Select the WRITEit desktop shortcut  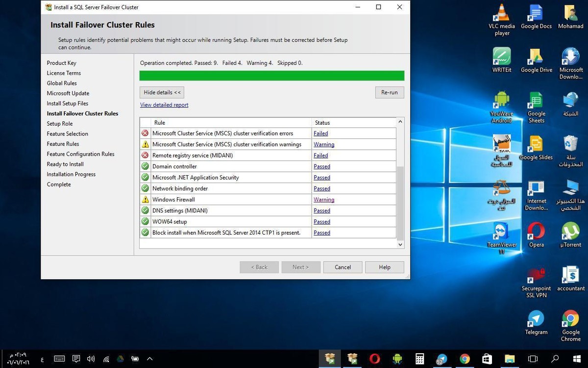click(502, 60)
